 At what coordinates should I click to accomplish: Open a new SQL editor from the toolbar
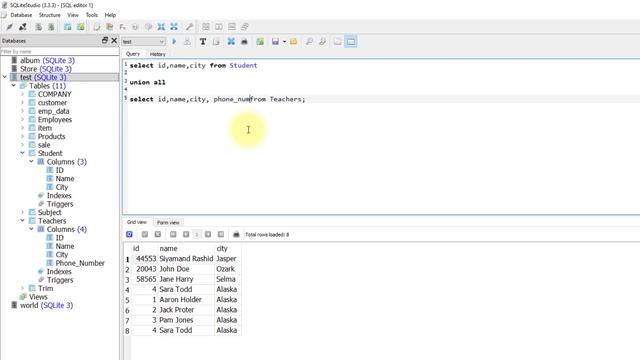(x=97, y=27)
